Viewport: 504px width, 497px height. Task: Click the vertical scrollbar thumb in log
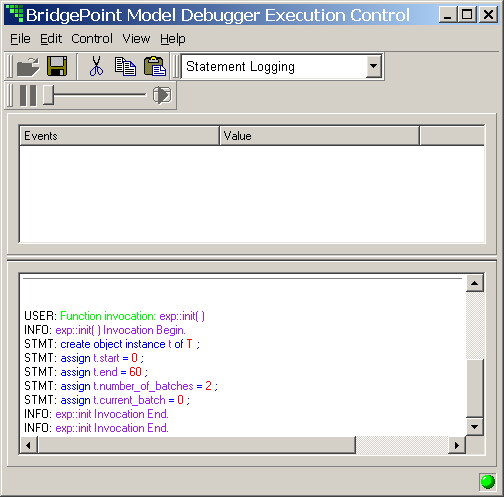[475, 388]
